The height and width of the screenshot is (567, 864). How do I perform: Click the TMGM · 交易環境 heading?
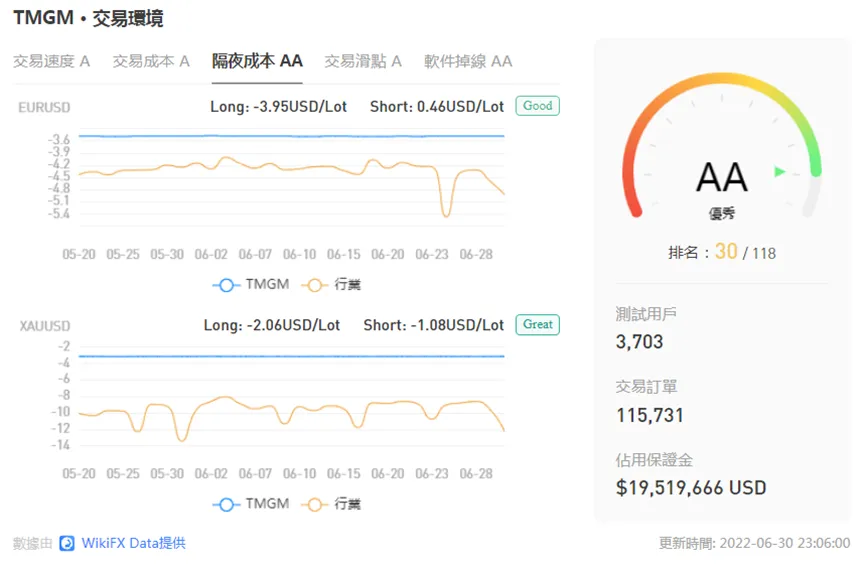[x=88, y=18]
